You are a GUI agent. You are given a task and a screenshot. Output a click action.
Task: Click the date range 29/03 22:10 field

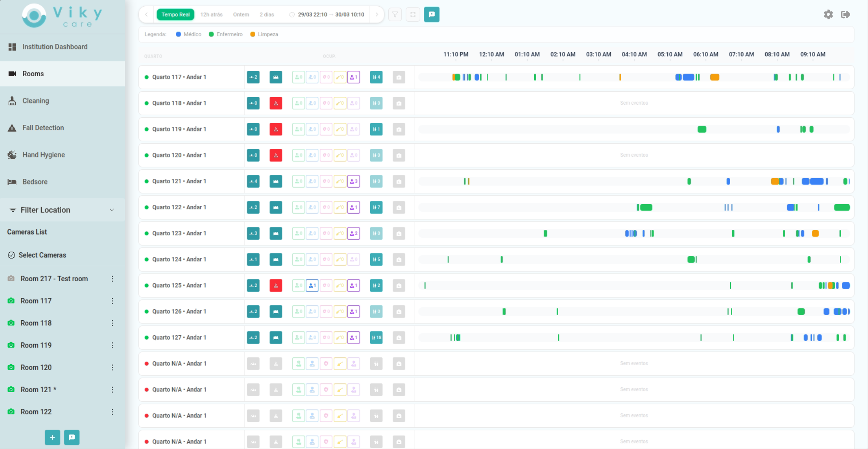tap(312, 15)
